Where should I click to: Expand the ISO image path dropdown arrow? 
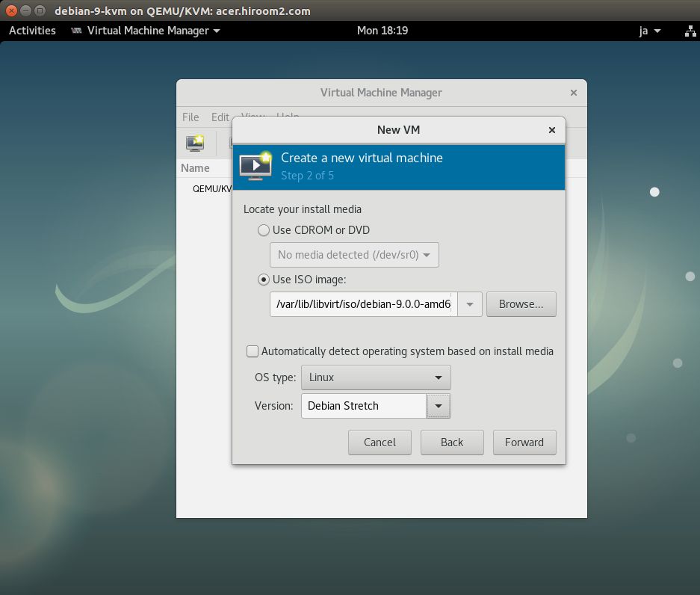coord(470,304)
